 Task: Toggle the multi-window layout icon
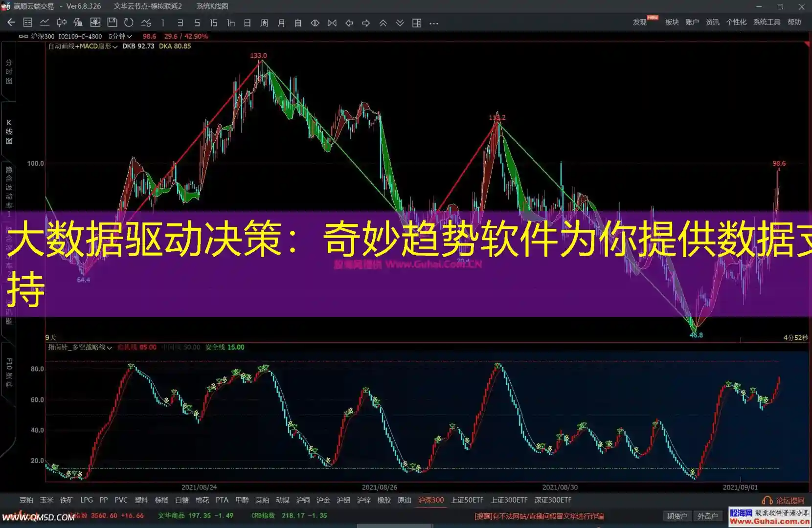[417, 23]
